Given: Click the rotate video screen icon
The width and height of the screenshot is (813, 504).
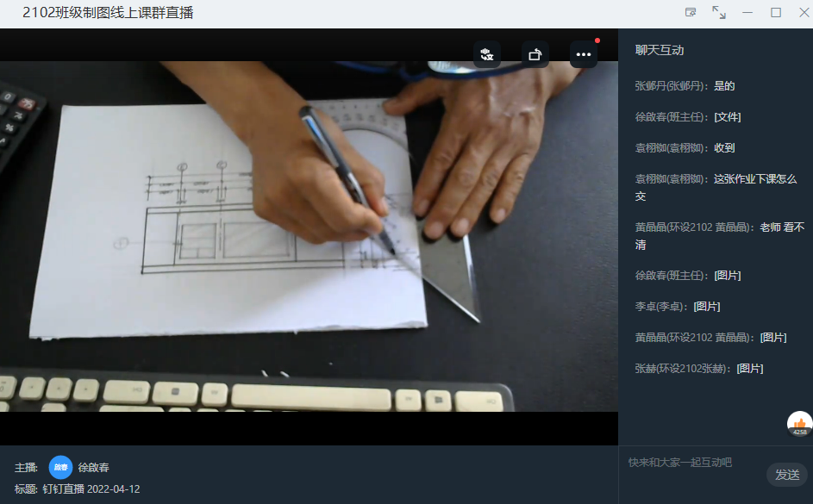Looking at the screenshot, I should pyautogui.click(x=535, y=54).
